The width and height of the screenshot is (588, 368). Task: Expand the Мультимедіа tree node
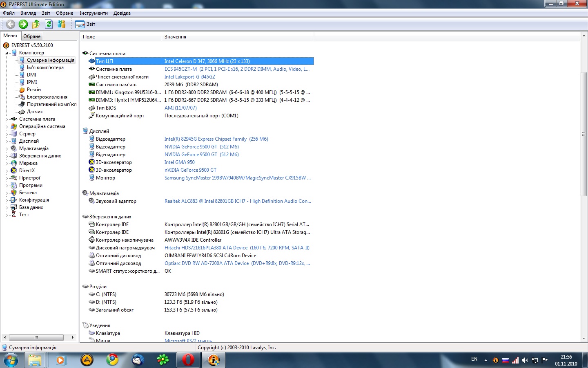point(7,149)
